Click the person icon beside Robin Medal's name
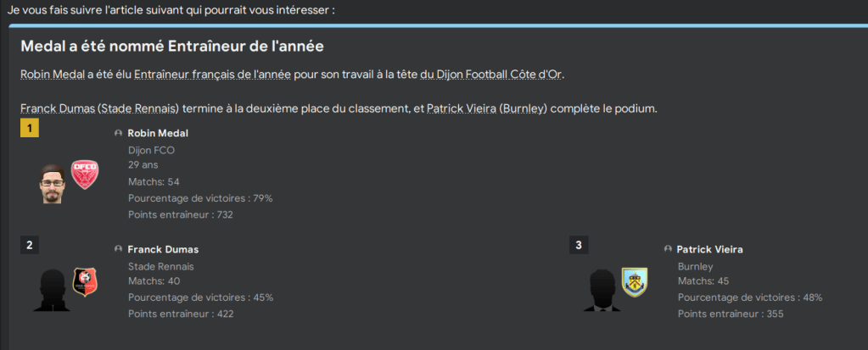This screenshot has width=868, height=350. point(118,134)
